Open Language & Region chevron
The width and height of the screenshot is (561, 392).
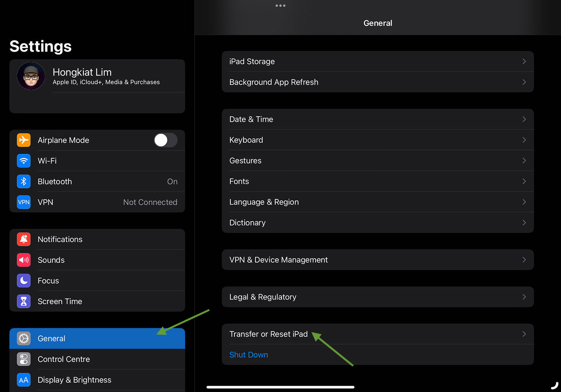[x=524, y=202]
